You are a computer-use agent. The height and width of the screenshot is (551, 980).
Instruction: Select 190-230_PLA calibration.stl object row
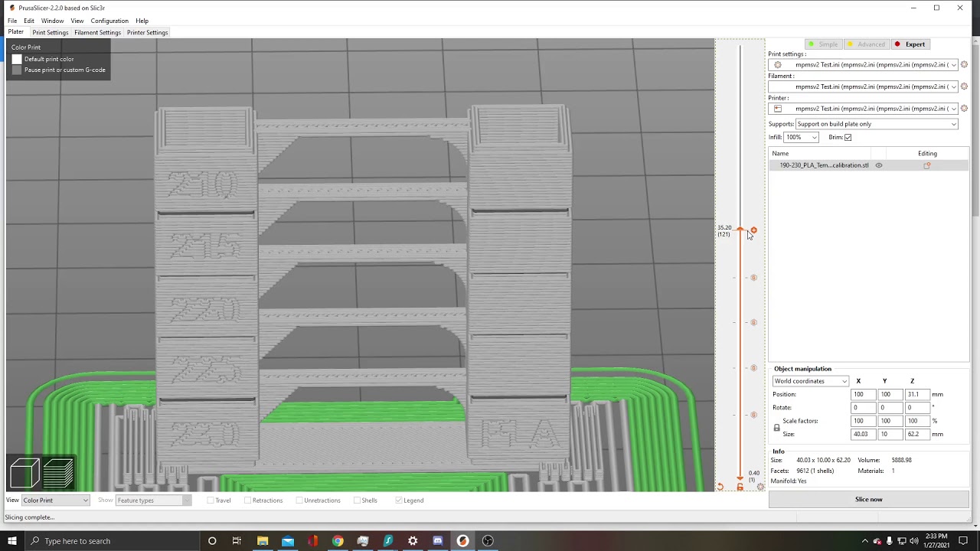(x=868, y=165)
